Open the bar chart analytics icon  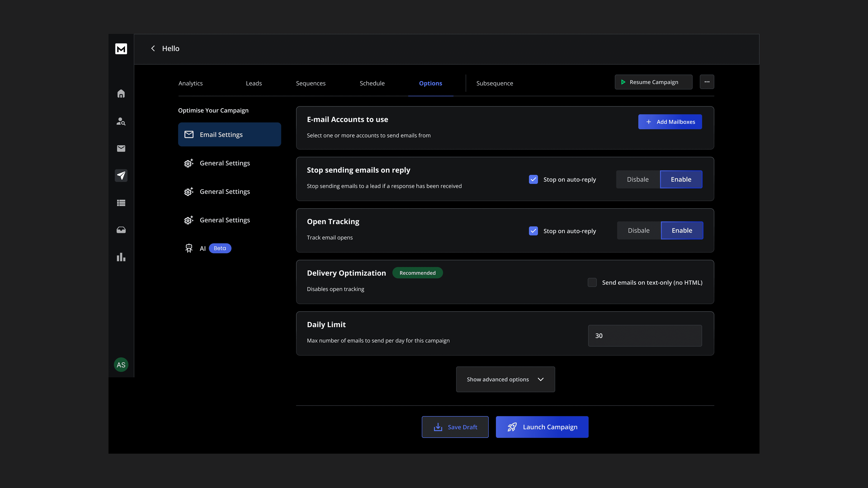point(121,257)
